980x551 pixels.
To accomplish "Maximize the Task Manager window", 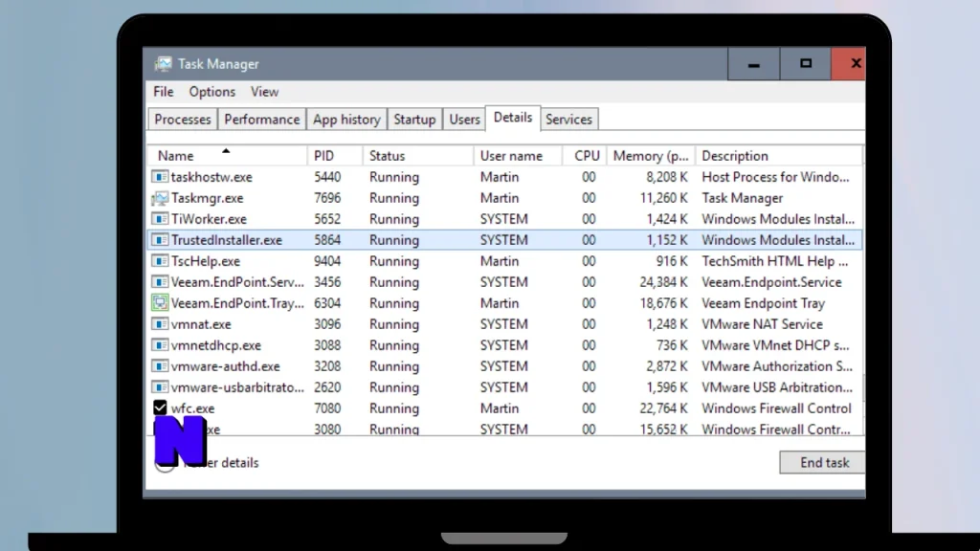I will pyautogui.click(x=806, y=64).
